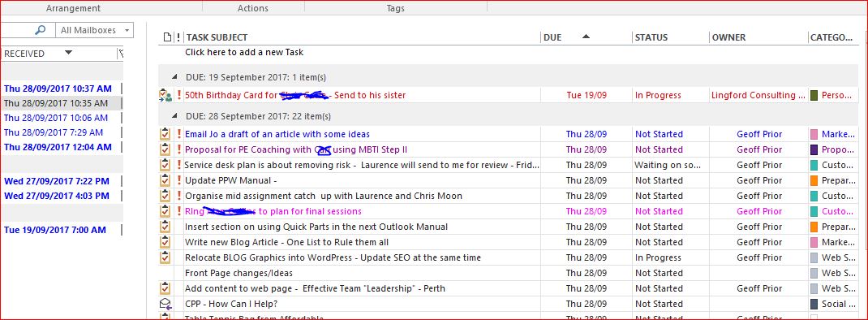The image size is (868, 320).
Task: Click the Tags ribbon group label
Action: click(x=395, y=8)
